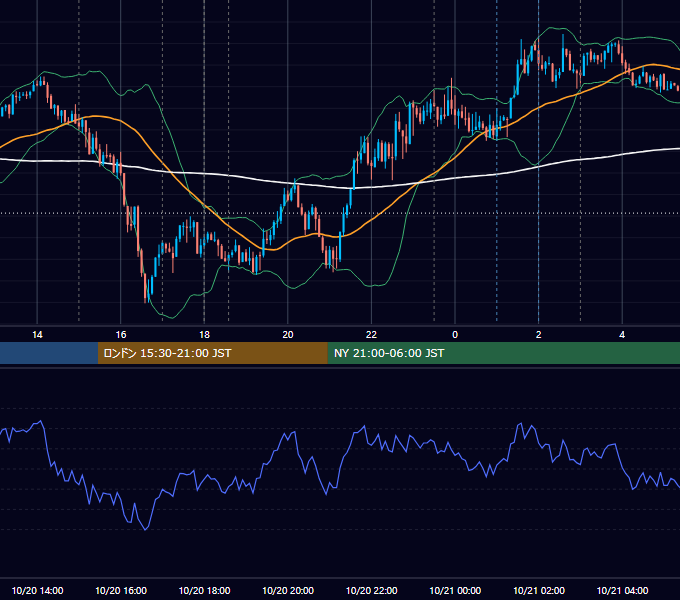Click the 20 hour label on chart axis
The image size is (680, 600).
[x=288, y=335]
